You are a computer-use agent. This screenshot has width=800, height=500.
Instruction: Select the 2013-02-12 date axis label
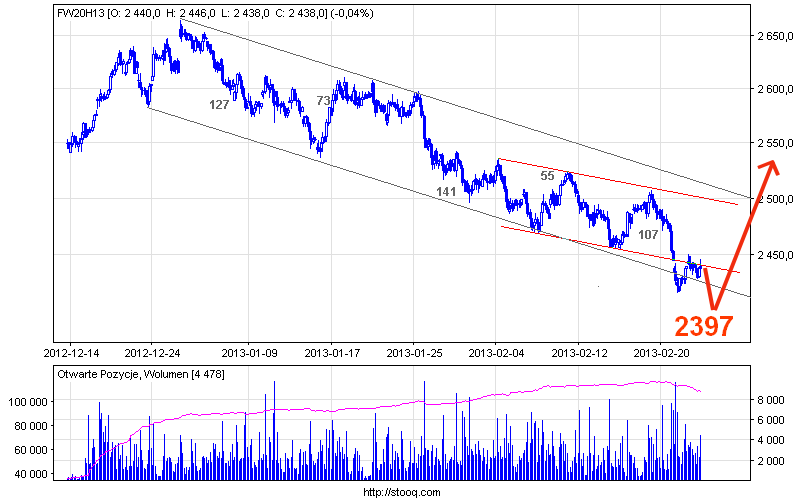coord(579,353)
